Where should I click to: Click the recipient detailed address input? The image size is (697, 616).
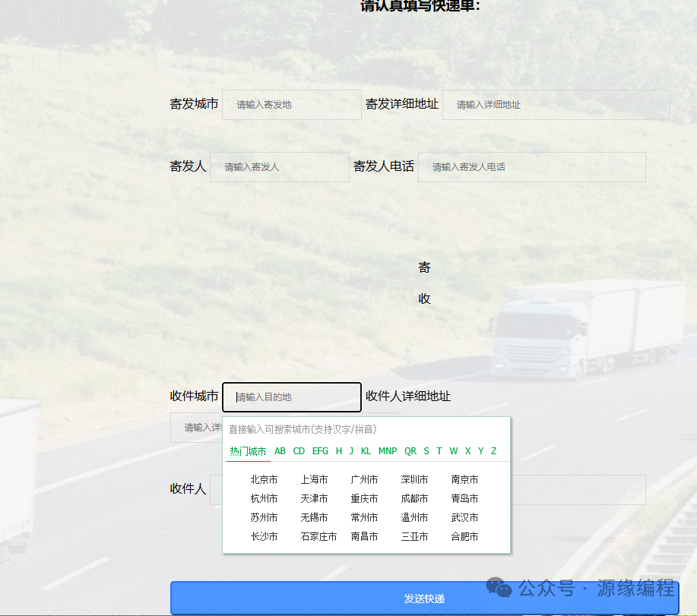click(196, 428)
